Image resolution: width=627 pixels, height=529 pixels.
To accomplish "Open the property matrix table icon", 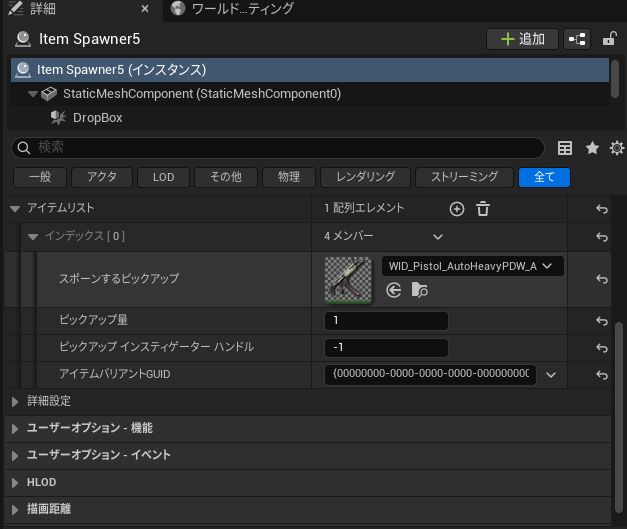I will (x=565, y=148).
